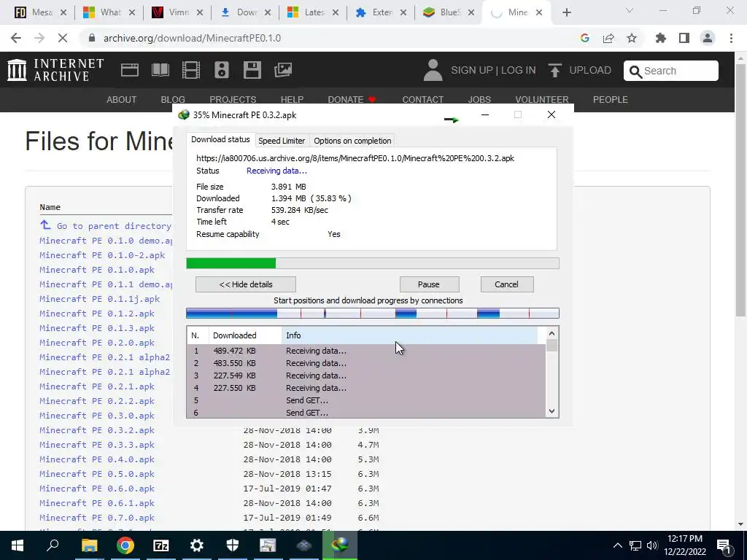
Task: Open the Chrome three-dot menu
Action: (731, 38)
